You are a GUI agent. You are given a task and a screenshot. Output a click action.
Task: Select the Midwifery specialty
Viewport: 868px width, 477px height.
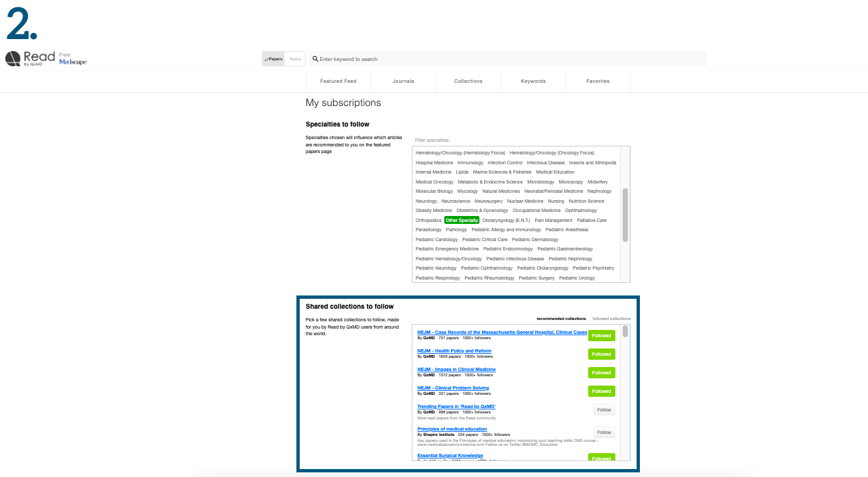[597, 182]
